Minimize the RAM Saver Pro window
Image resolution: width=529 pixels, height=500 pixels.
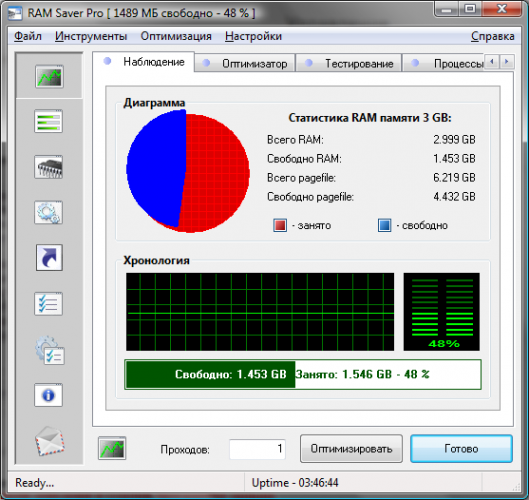447,9
